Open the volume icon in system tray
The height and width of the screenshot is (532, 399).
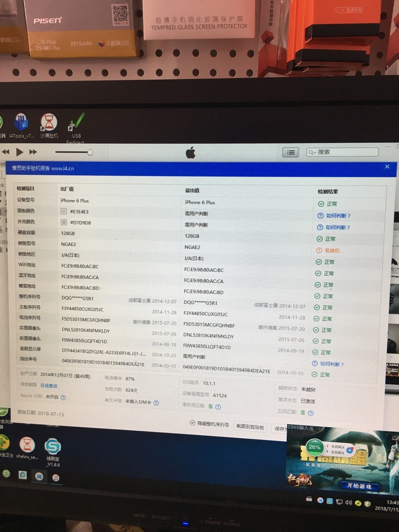[348, 502]
